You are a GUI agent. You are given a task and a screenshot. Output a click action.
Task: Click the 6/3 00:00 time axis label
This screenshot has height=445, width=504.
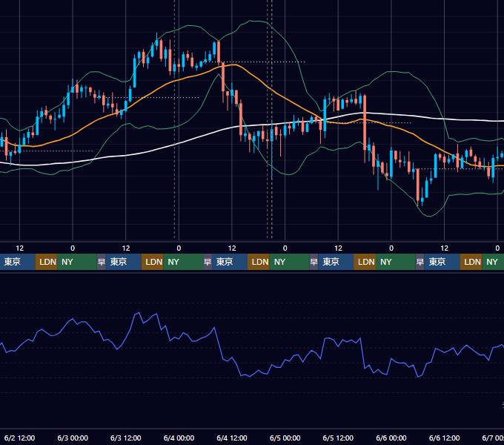click(73, 438)
